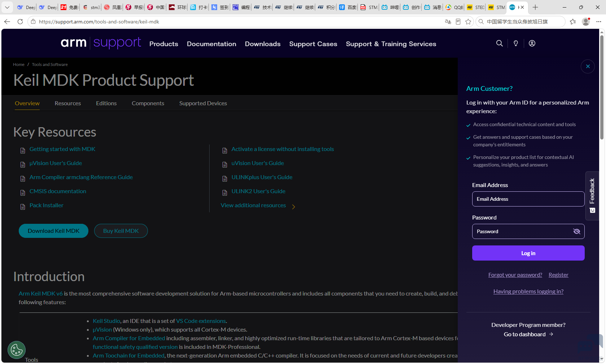Open the user account icon
This screenshot has width=606, height=364.
532,43
